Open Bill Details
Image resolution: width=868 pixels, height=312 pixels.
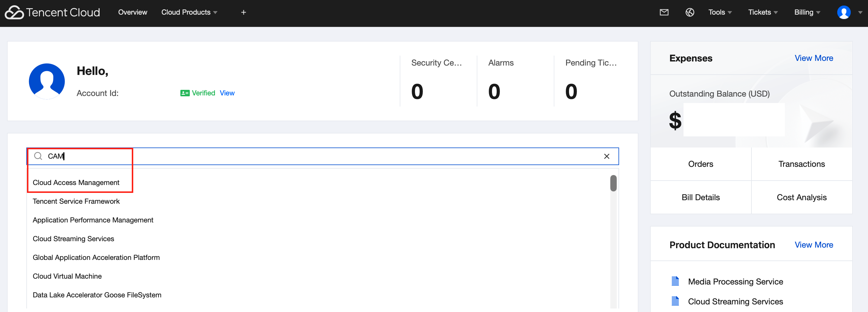[x=700, y=198]
